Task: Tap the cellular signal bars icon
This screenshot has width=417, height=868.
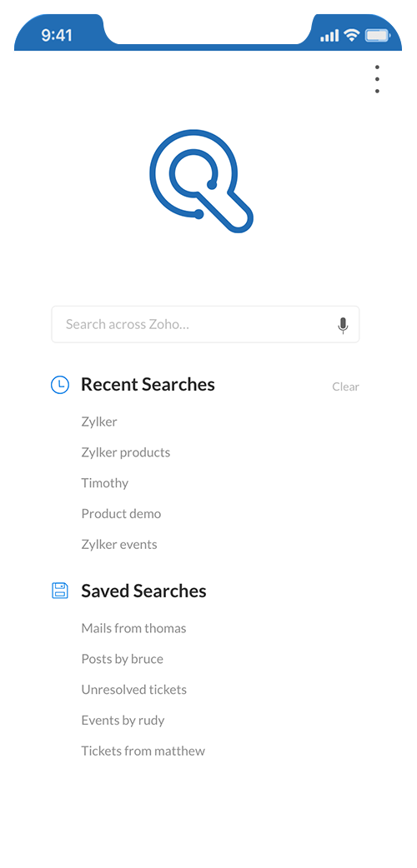Action: 329,36
